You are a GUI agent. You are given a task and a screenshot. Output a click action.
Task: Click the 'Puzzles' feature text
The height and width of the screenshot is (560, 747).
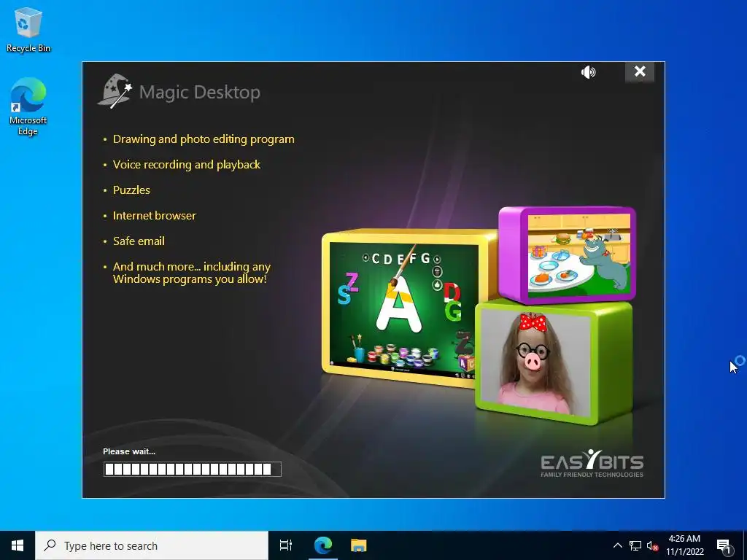point(131,190)
